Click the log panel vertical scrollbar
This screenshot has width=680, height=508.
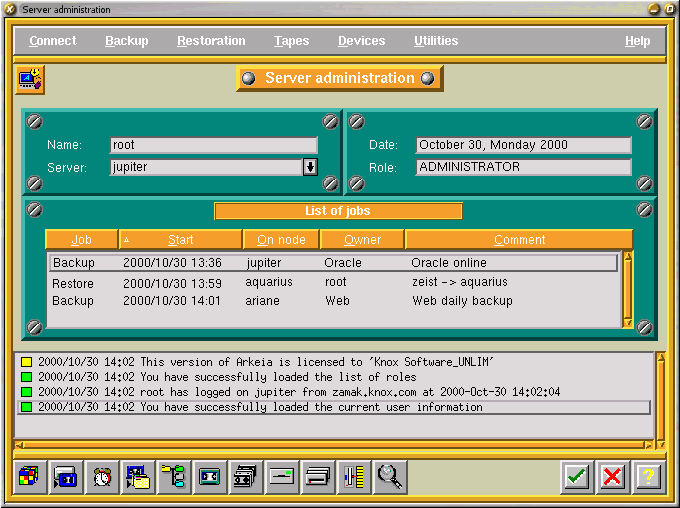[661, 400]
